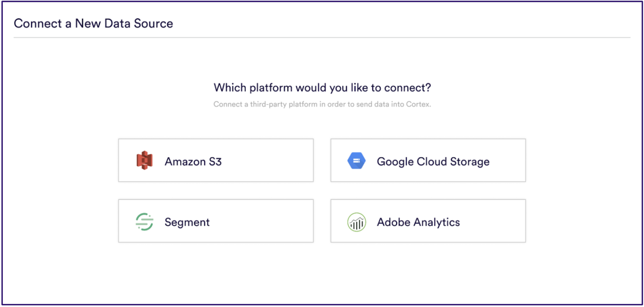Click the Adobe Analytics bar chart icon
The width and height of the screenshot is (644, 307).
click(356, 222)
